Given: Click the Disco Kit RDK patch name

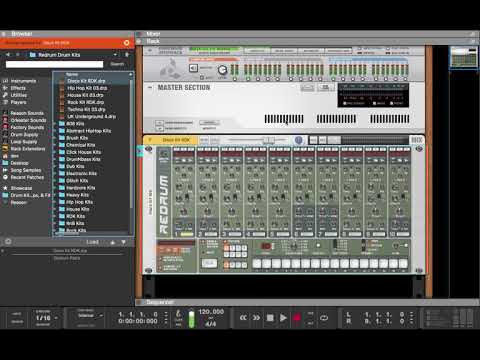Looking at the screenshot, I should point(176,140).
